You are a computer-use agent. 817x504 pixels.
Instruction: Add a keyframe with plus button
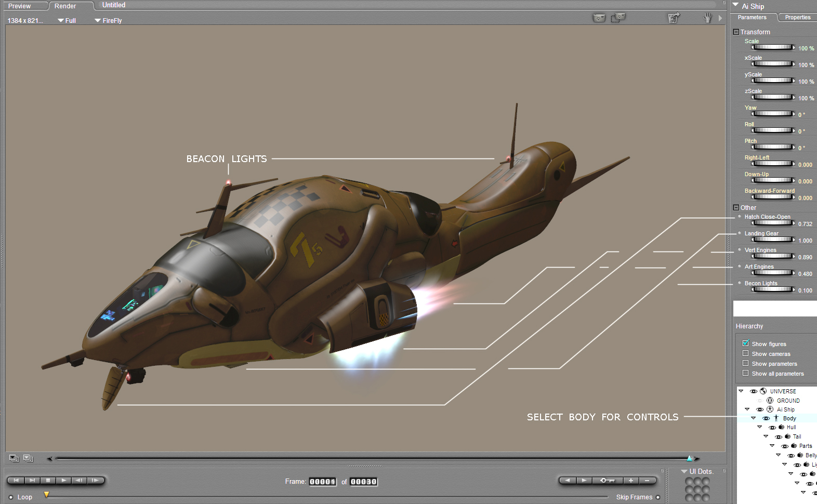630,481
